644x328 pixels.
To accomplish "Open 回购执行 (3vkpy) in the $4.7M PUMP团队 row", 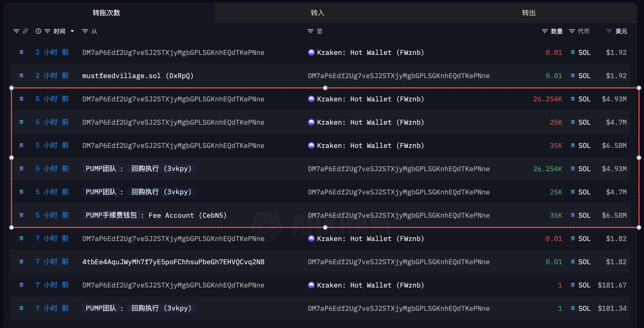I will (161, 192).
